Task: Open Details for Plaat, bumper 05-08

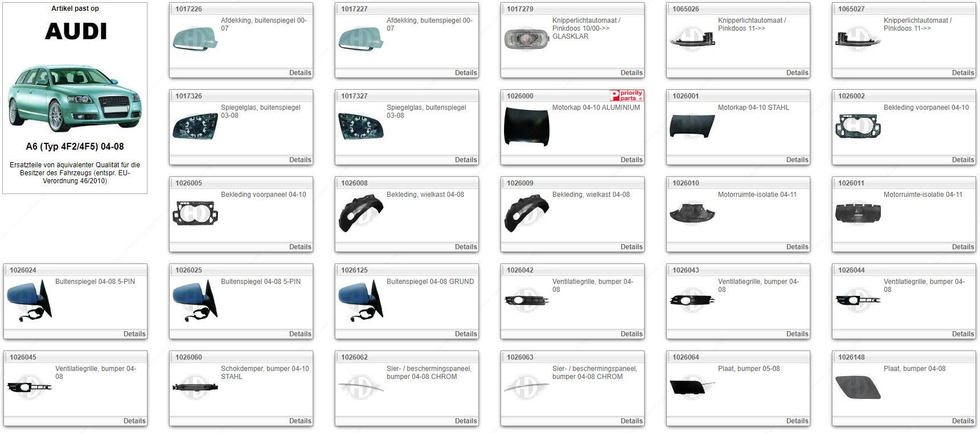Action: click(x=797, y=421)
